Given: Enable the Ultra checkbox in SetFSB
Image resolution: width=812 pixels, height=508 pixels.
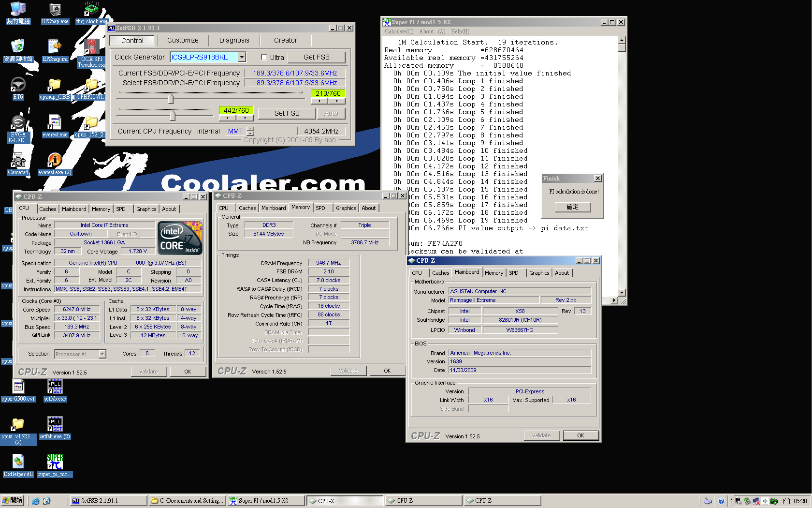Looking at the screenshot, I should (x=264, y=57).
